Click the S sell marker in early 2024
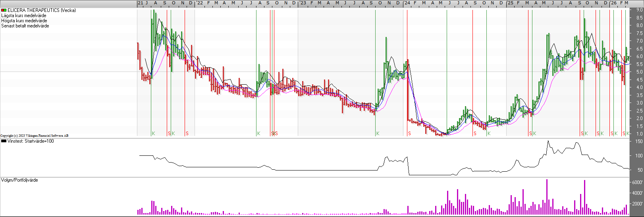The image size is (644, 217). click(409, 134)
